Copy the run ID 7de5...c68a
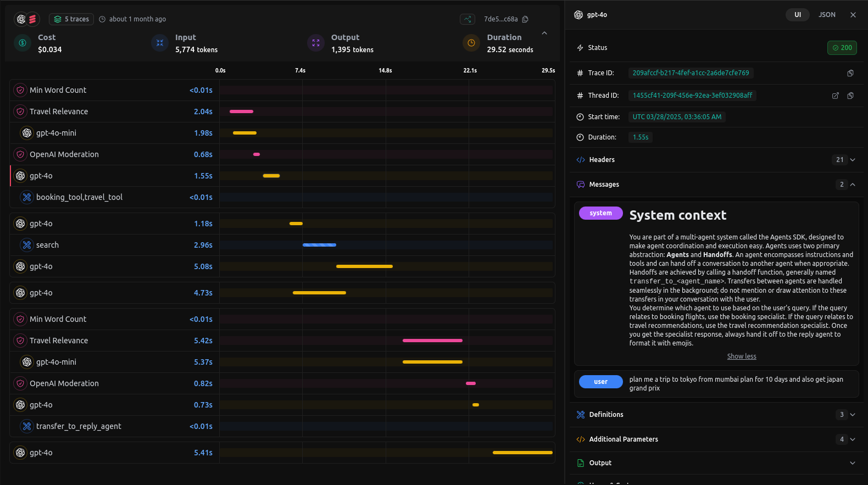 click(x=525, y=19)
